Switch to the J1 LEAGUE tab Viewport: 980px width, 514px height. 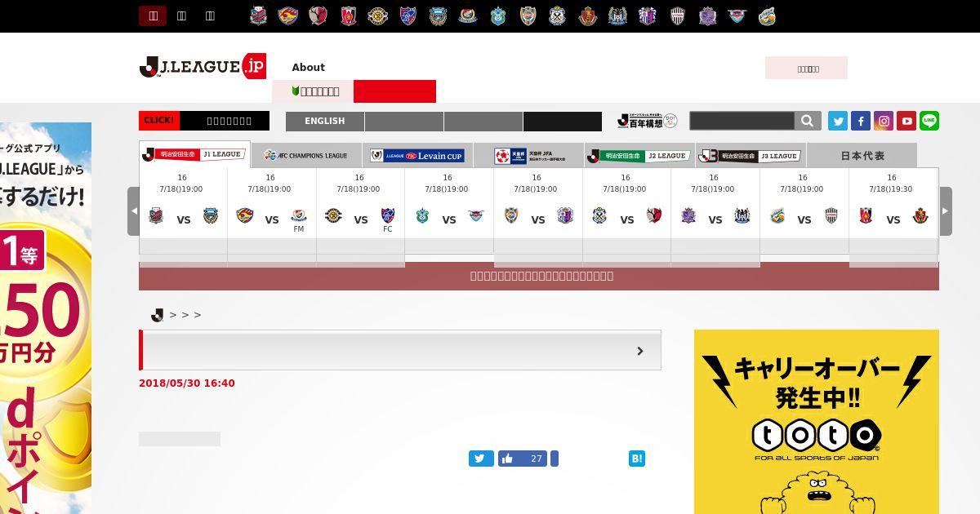194,154
